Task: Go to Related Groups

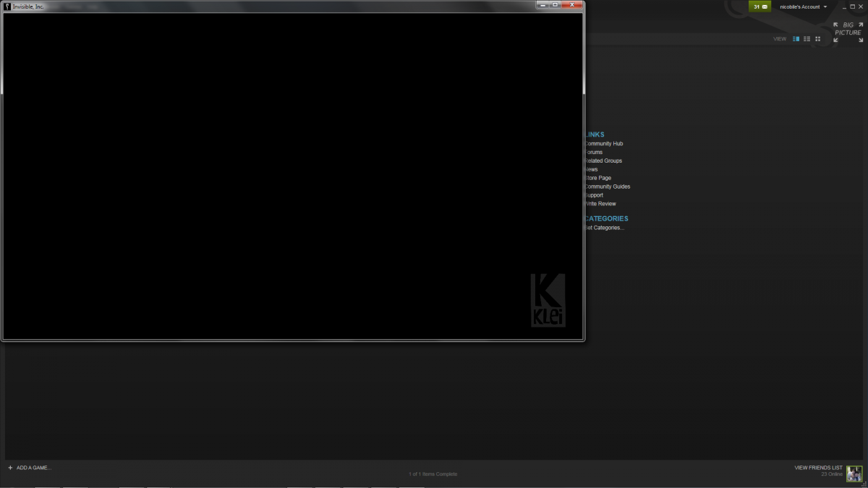Action: (x=604, y=160)
